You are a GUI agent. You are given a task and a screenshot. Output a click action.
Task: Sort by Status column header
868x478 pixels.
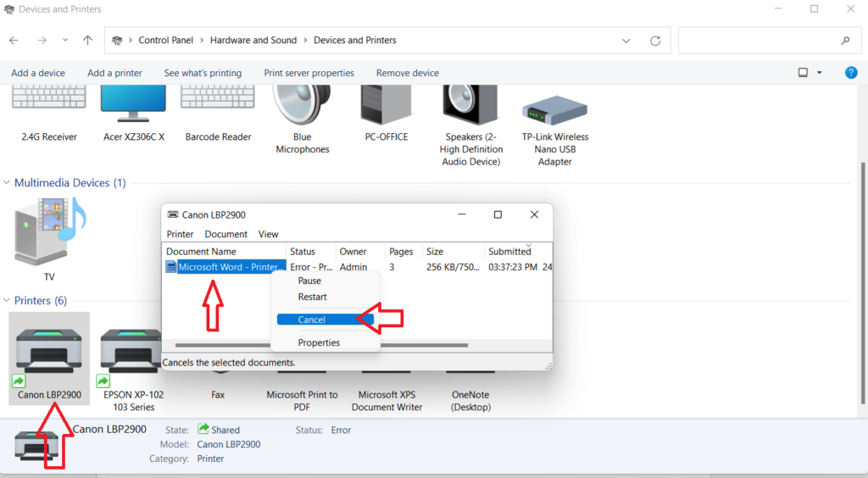310,251
